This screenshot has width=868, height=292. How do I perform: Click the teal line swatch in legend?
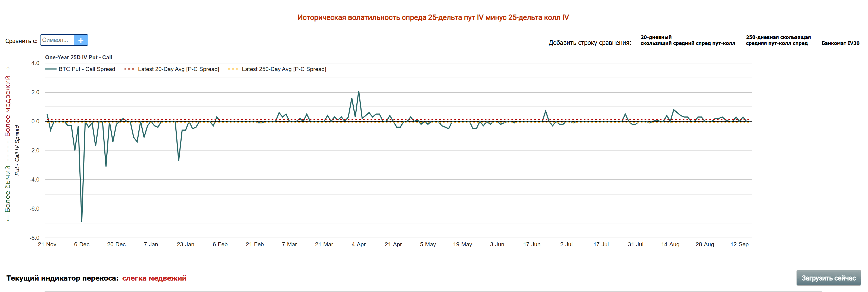coord(51,69)
